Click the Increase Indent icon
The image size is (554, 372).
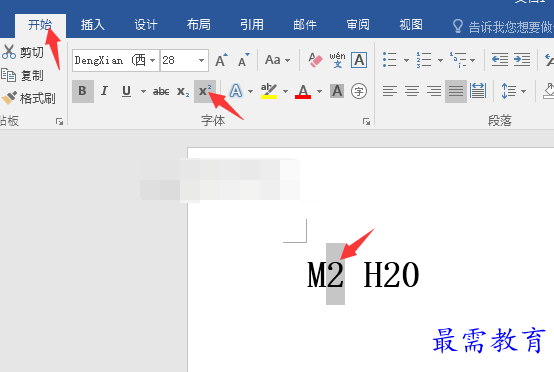tap(522, 60)
